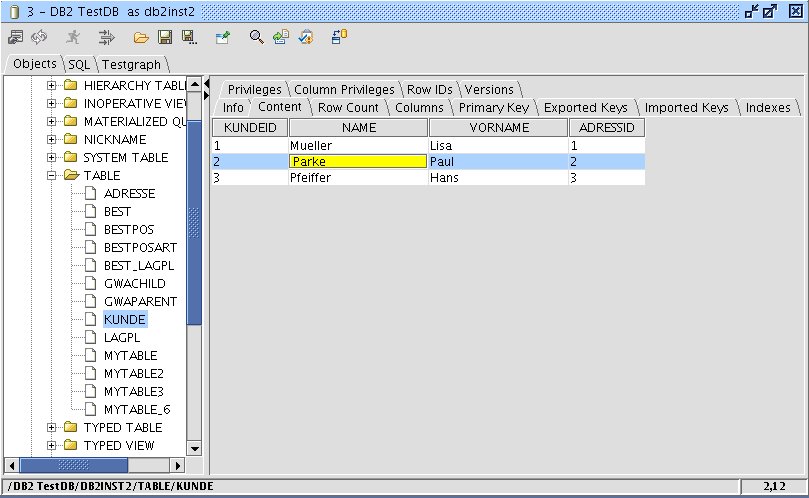Select the Pfeiffer name cell

pos(358,178)
